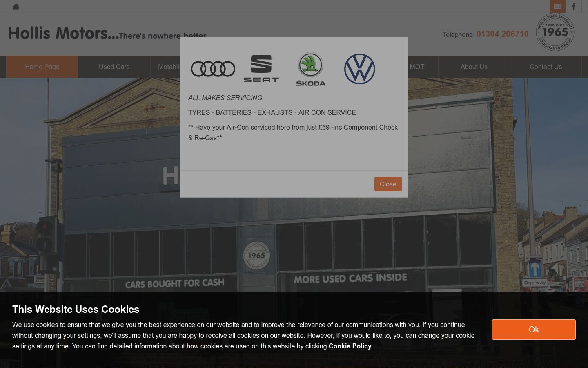Go to next carousel slide
The width and height of the screenshot is (588, 368).
click(x=573, y=229)
